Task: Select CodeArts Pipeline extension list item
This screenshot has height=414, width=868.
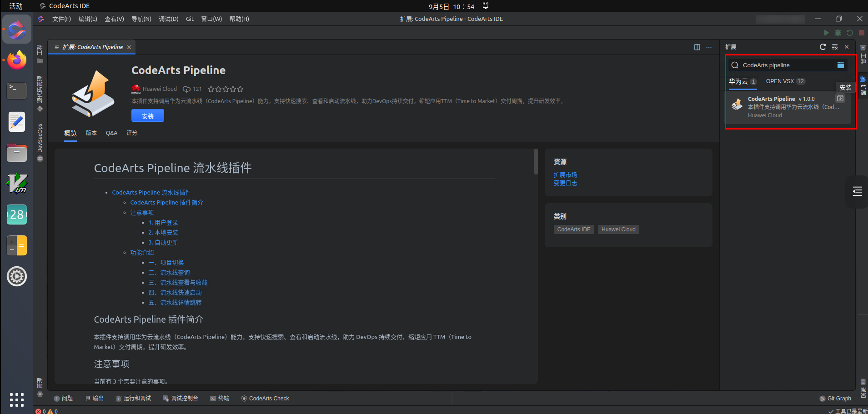Action: click(789, 107)
